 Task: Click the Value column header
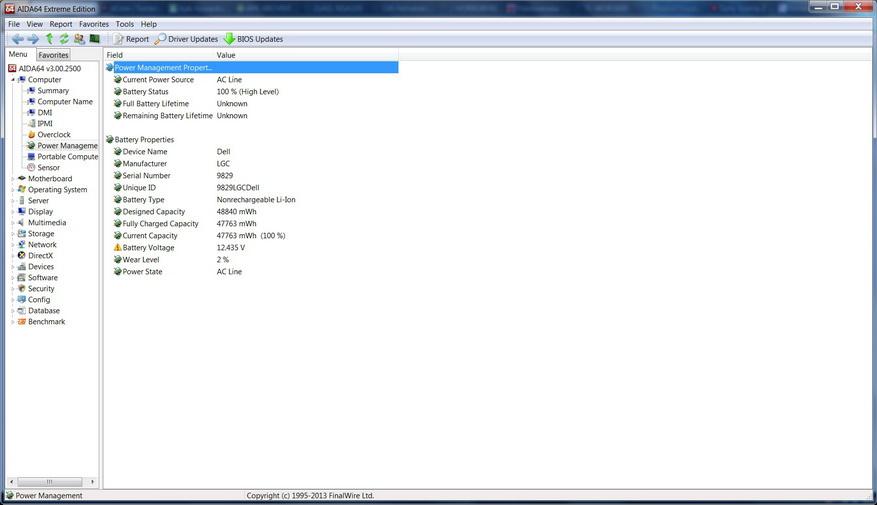[307, 55]
